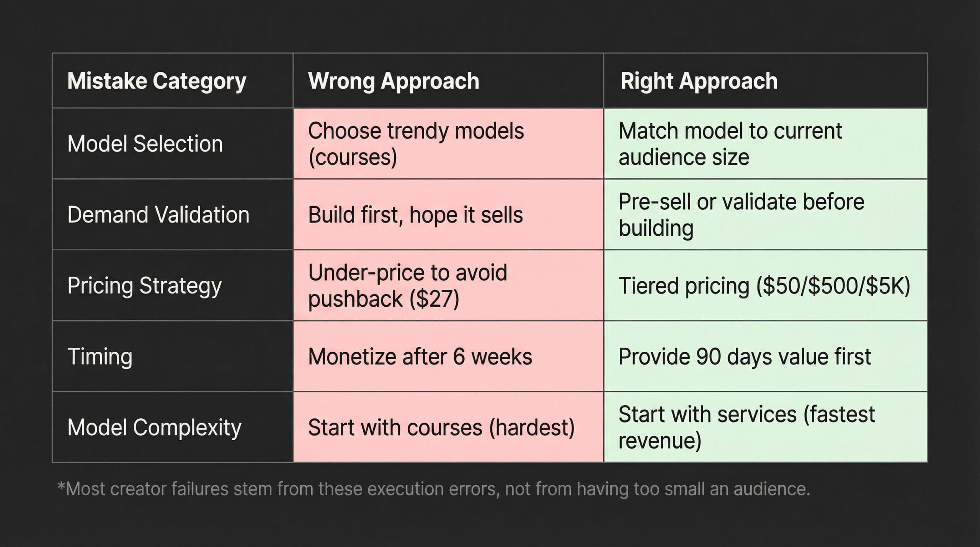Image resolution: width=980 pixels, height=547 pixels.
Task: Select 'Match model to current audience size' cell
Action: 730,144
